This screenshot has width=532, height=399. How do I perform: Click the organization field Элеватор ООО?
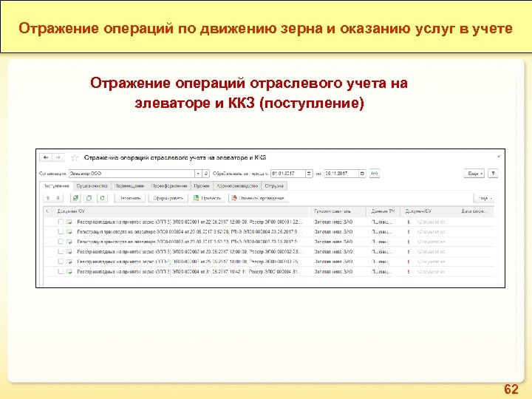pos(132,174)
